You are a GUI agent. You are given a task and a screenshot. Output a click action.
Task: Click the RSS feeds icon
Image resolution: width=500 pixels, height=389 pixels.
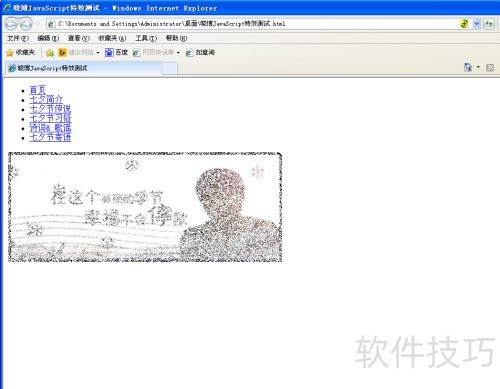490,68
